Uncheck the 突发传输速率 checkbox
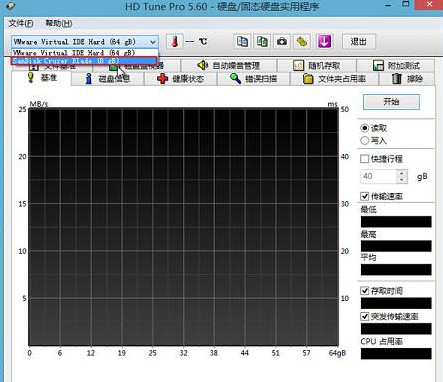Viewport: 443px width, 382px height. [365, 316]
